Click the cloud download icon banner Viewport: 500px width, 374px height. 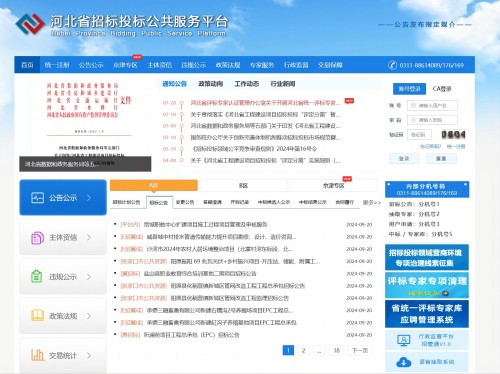pos(403,362)
